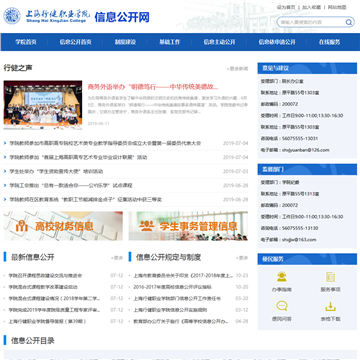Click the 行健之声 section heading

[x=18, y=68]
